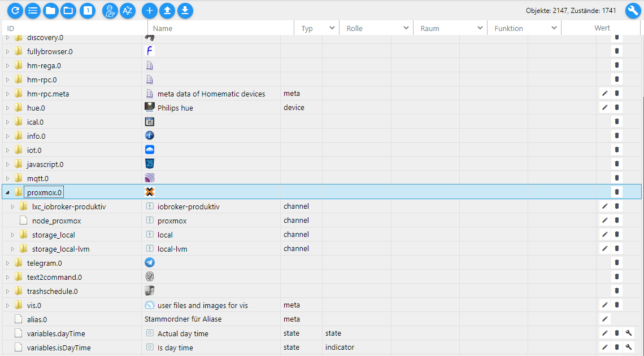Open the Funktion filter dropdown

point(554,28)
